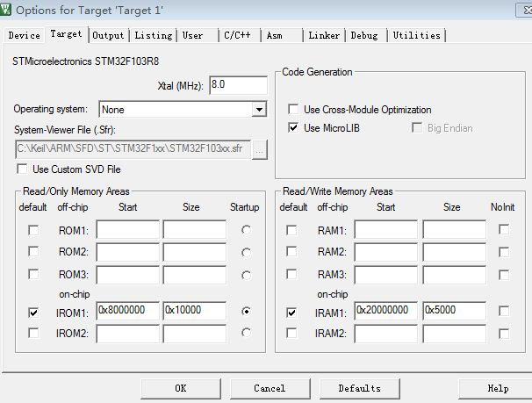Check the ROM3 default checkbox

pos(33,274)
